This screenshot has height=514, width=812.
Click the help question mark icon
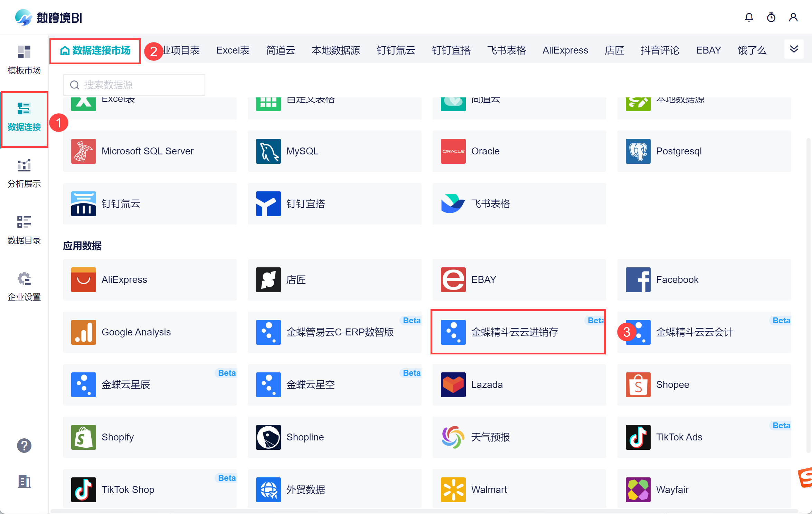24,446
